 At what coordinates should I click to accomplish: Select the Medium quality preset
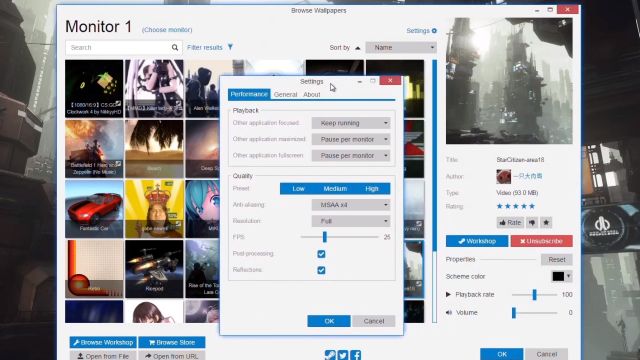(x=335, y=189)
